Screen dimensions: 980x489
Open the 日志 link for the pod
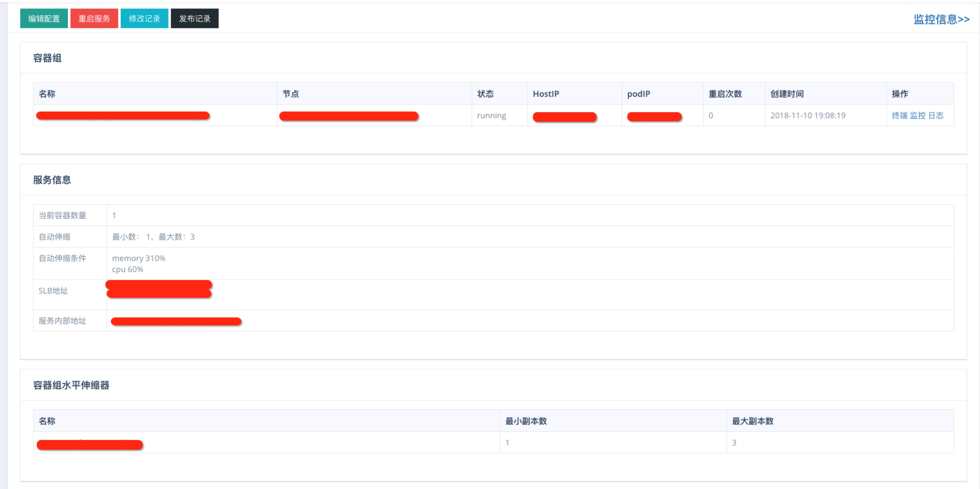click(x=937, y=115)
